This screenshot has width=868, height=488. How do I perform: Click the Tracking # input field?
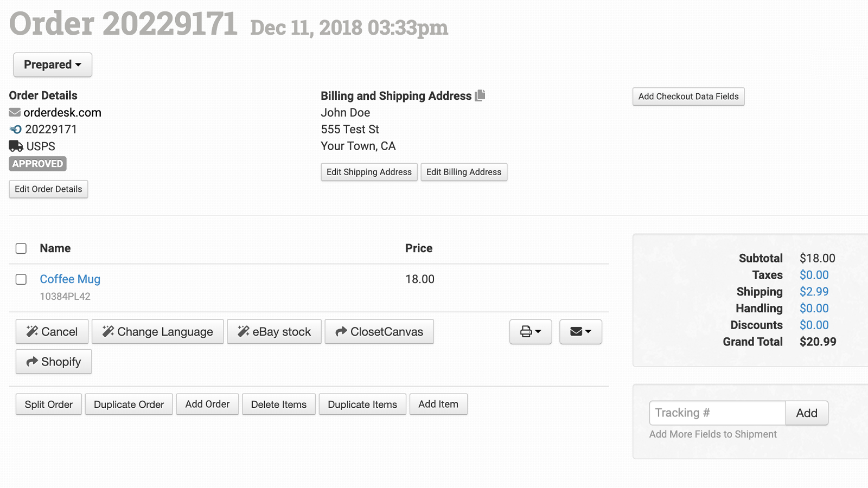[717, 413]
